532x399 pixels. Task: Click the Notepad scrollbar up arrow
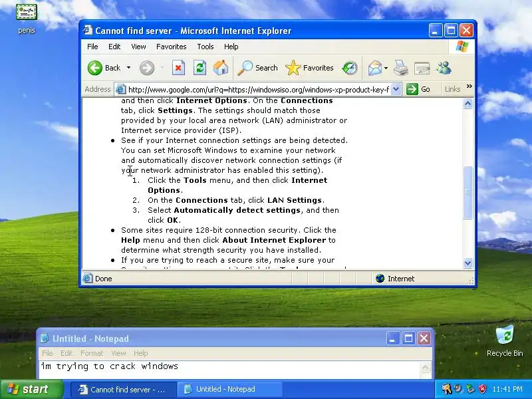[425, 367]
